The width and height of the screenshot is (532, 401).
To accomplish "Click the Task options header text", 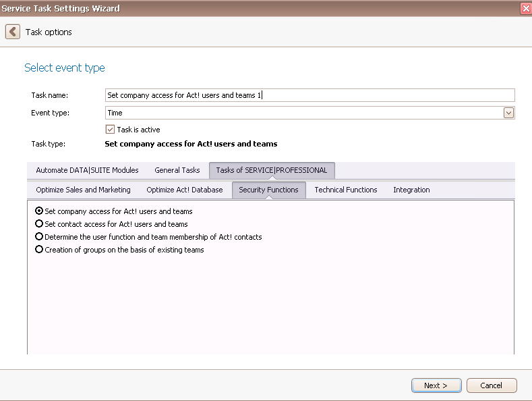I will click(49, 32).
